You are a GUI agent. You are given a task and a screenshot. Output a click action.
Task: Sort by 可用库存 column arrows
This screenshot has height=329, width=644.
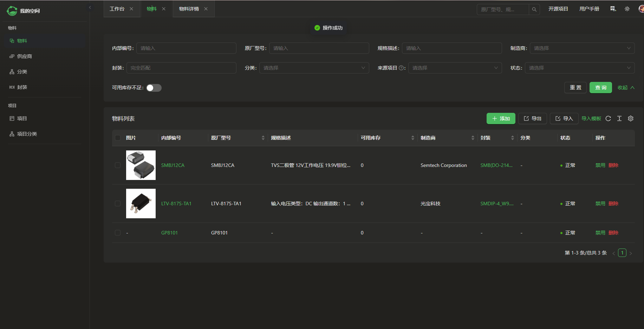[x=412, y=138]
